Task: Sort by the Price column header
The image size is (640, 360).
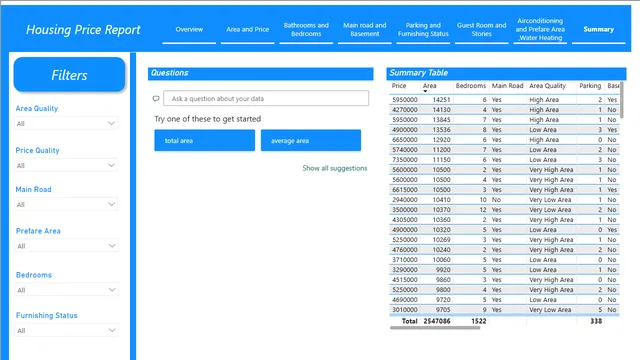Action: pos(399,86)
